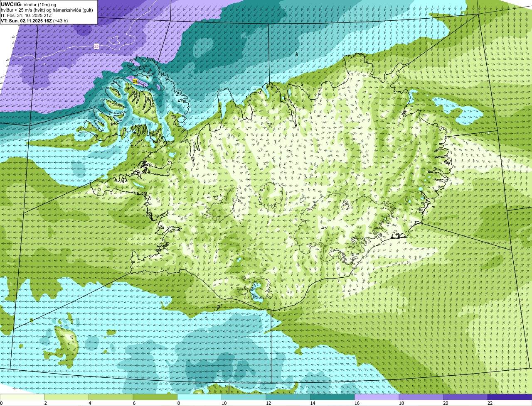Viewport: 532px width, 406px height.
Task: Click the '0' colorbar scale label
Action: coord(1,403)
